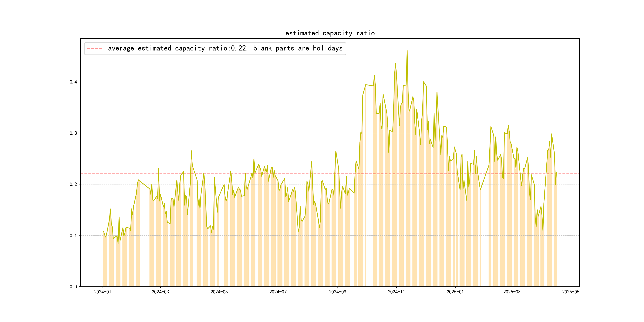Screen dimensions: 644x322
Task: Click the last data point of the yellow line
Action: click(557, 173)
